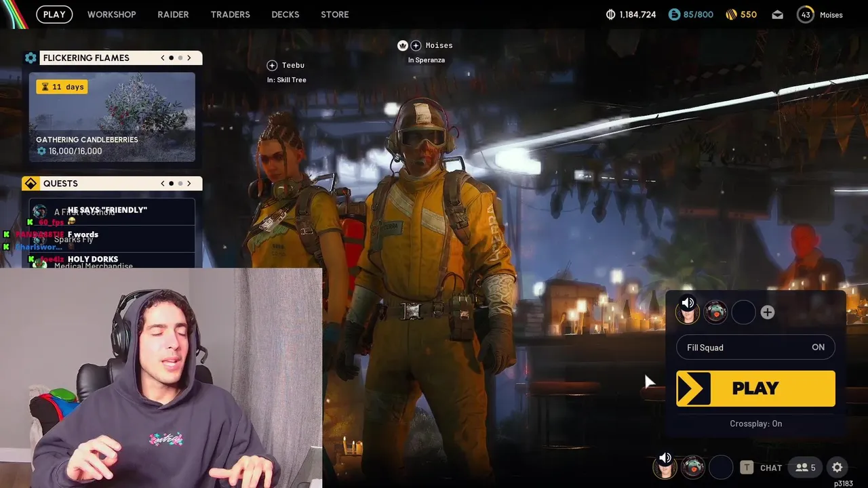The width and height of the screenshot is (868, 488).
Task: Open the Gathering Candleberries event card
Action: pyautogui.click(x=112, y=117)
